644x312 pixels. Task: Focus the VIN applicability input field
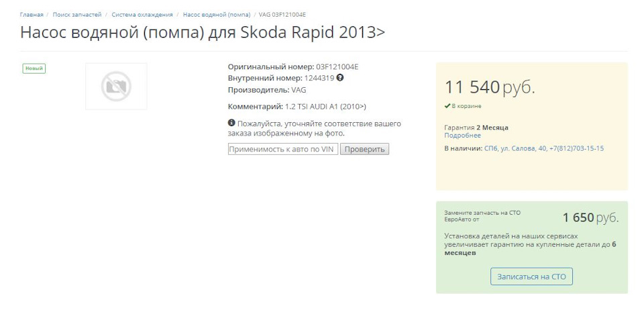pos(282,149)
